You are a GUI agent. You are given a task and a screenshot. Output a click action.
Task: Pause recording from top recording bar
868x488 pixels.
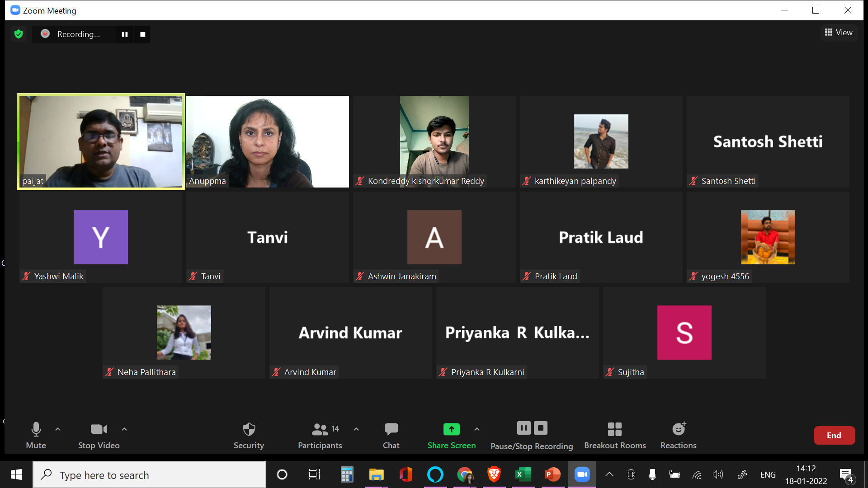tap(124, 34)
